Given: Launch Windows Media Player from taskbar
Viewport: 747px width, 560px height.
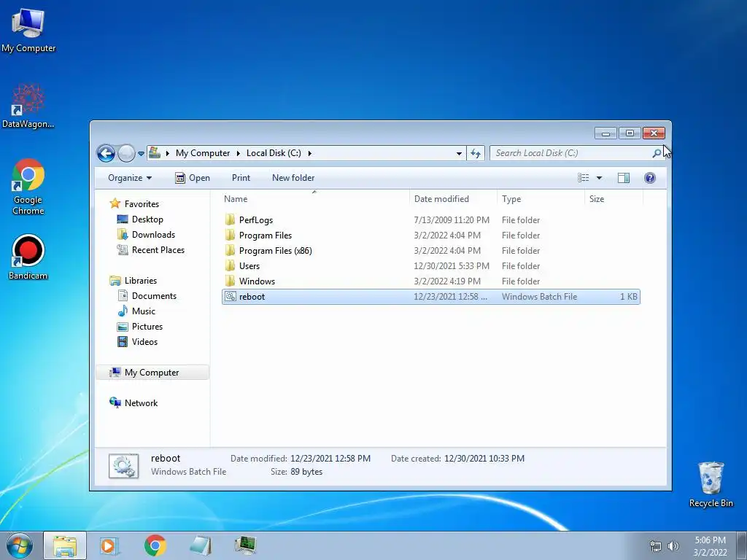Looking at the screenshot, I should 109,545.
